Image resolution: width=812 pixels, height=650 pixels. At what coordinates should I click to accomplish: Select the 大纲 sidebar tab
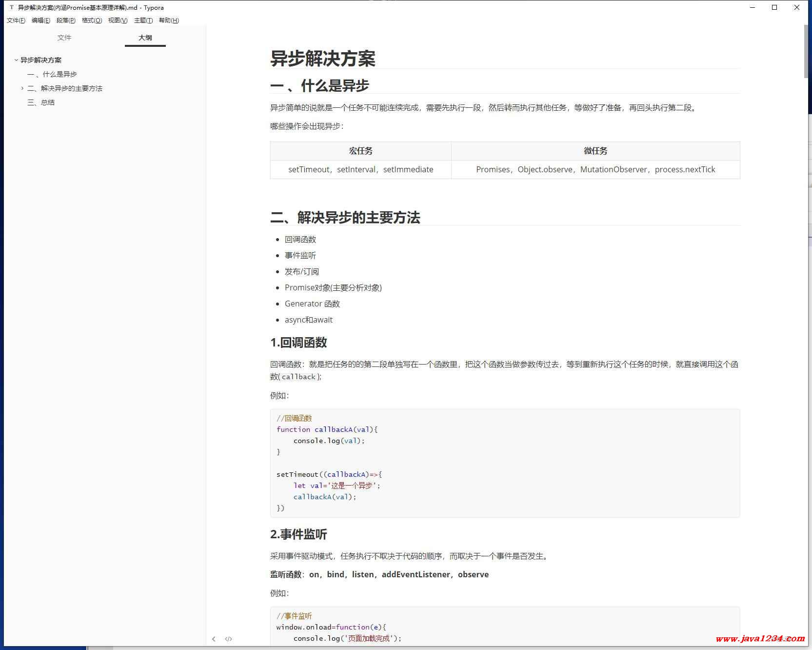coord(145,38)
